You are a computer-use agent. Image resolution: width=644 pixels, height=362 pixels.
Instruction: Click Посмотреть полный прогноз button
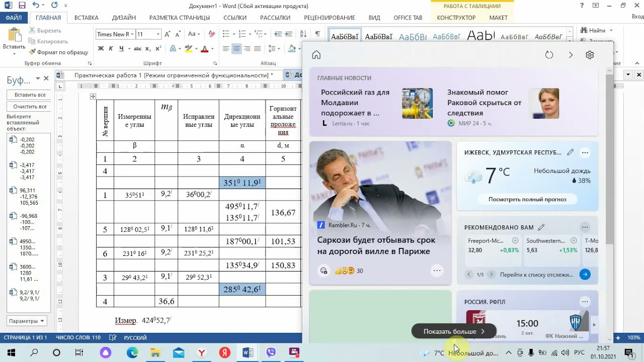click(527, 199)
